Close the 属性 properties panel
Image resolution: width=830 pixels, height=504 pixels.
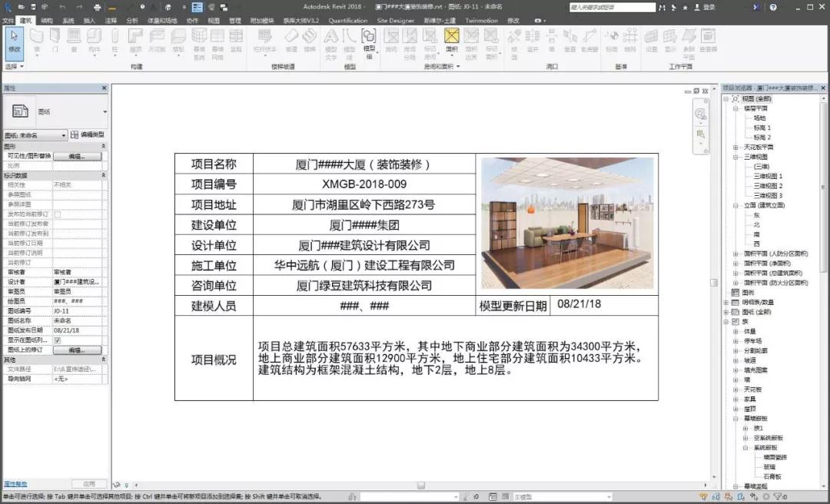104,88
